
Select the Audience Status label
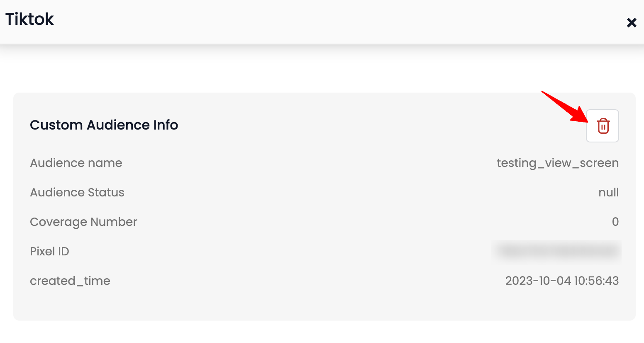(77, 192)
